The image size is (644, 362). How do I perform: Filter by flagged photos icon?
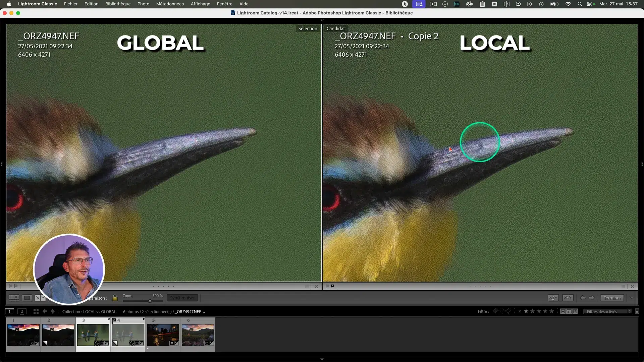pos(495,311)
